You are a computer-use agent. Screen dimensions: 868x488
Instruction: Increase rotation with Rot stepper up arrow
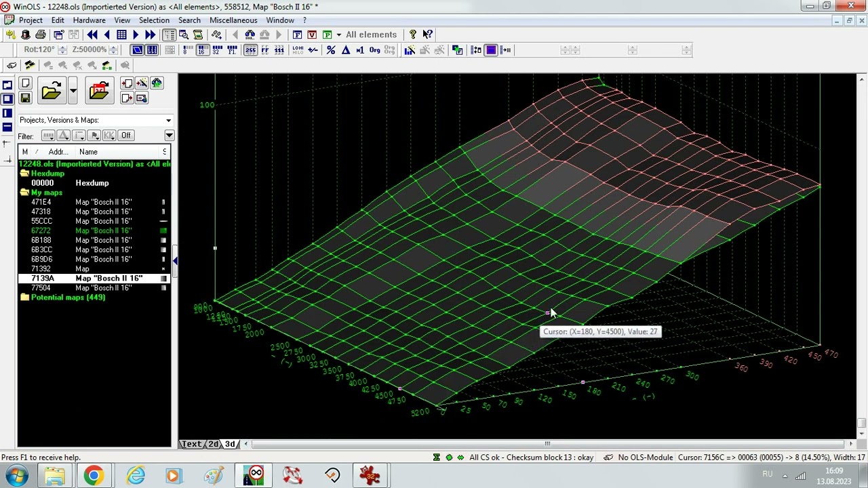tap(62, 47)
